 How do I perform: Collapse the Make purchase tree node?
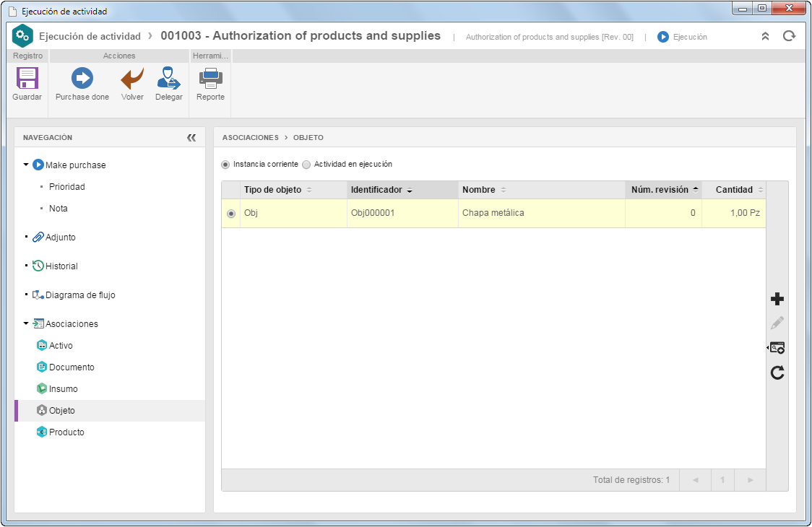(x=26, y=165)
